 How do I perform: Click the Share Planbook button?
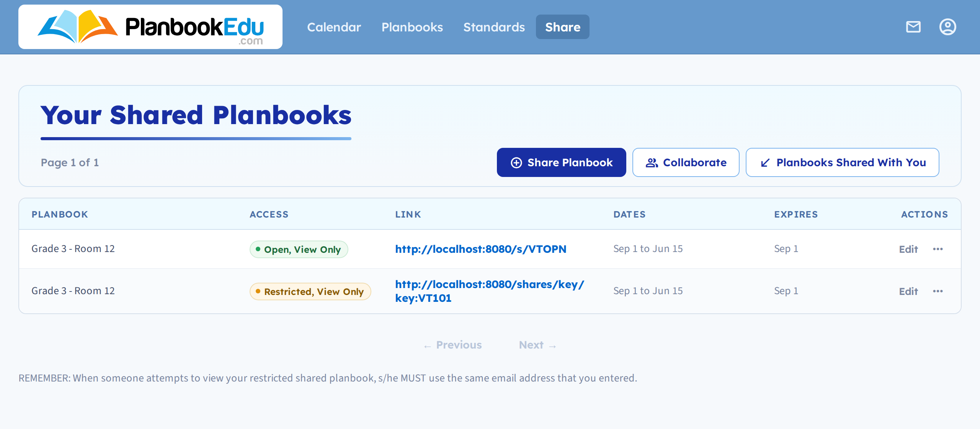562,162
